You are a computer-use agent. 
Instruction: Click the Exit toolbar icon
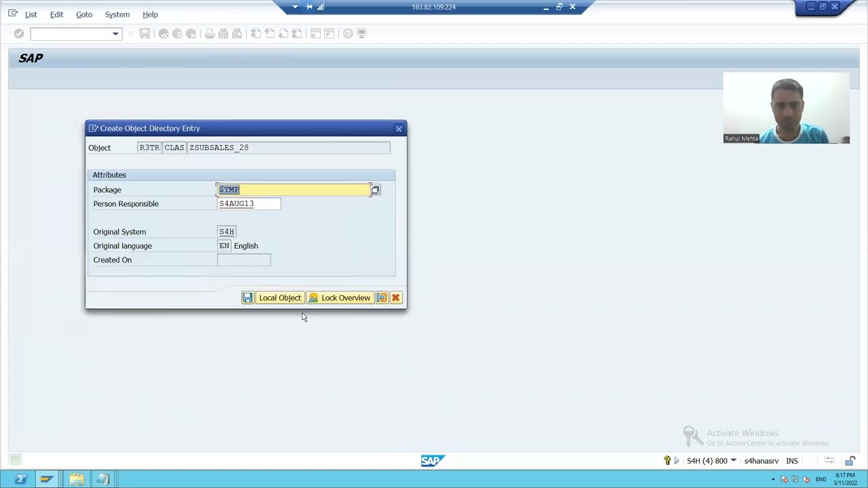pos(178,33)
